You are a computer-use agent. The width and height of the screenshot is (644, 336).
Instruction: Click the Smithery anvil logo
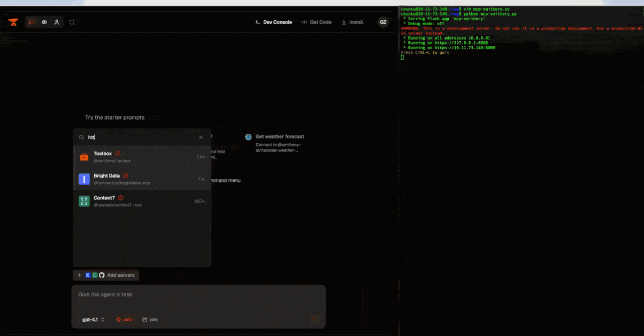pyautogui.click(x=13, y=22)
